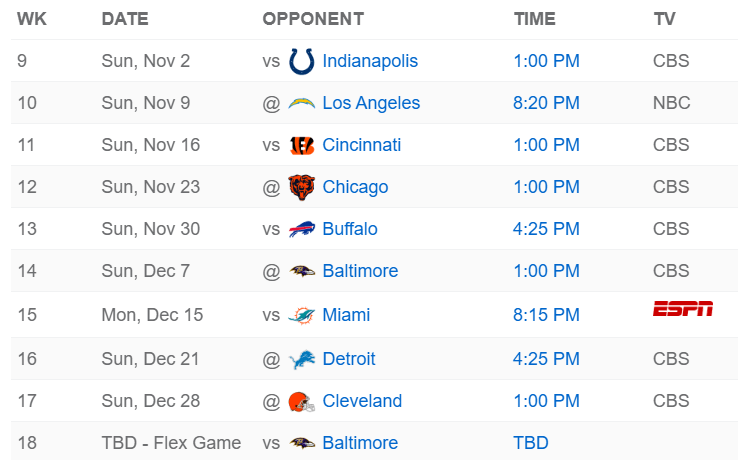Click the Detroit Lions logo

click(301, 359)
